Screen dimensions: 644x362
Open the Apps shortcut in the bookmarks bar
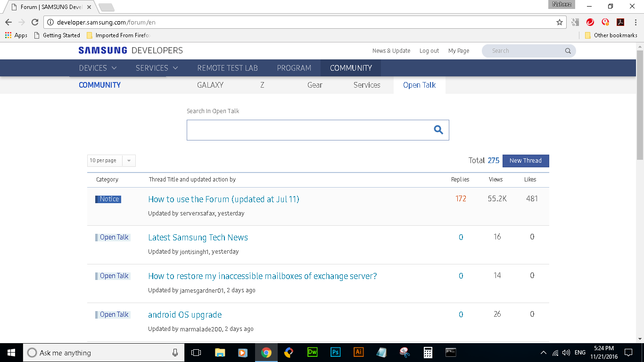(16, 35)
